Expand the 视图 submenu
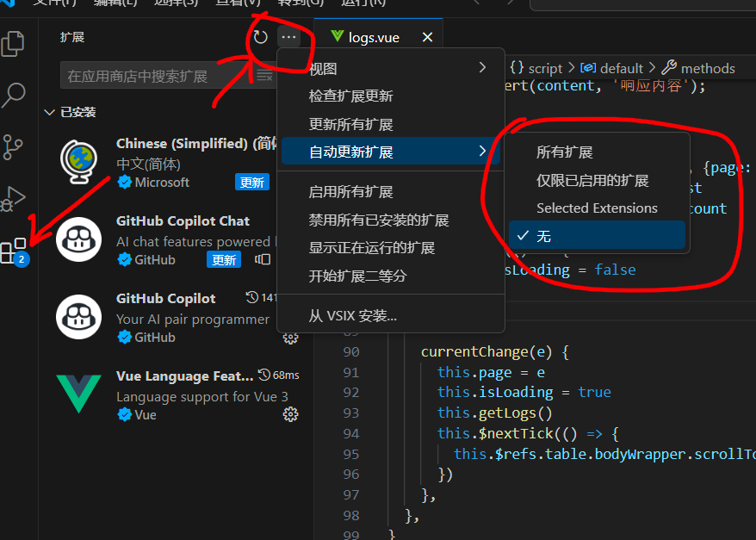 [390, 69]
